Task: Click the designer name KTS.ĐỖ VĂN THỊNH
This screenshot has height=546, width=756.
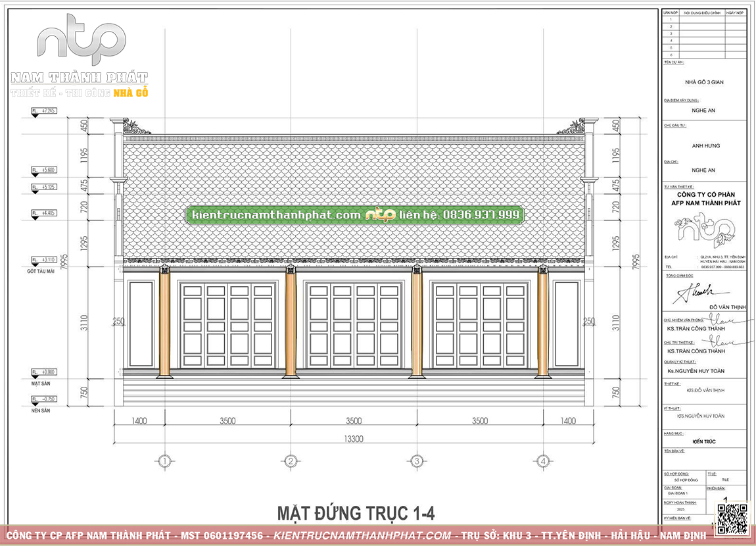Action: coord(706,390)
